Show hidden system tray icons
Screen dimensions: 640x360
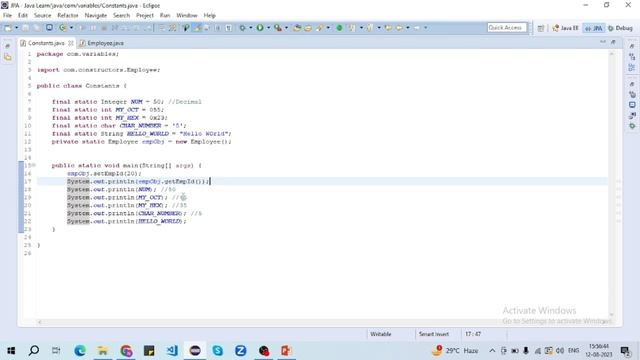[x=492, y=351]
